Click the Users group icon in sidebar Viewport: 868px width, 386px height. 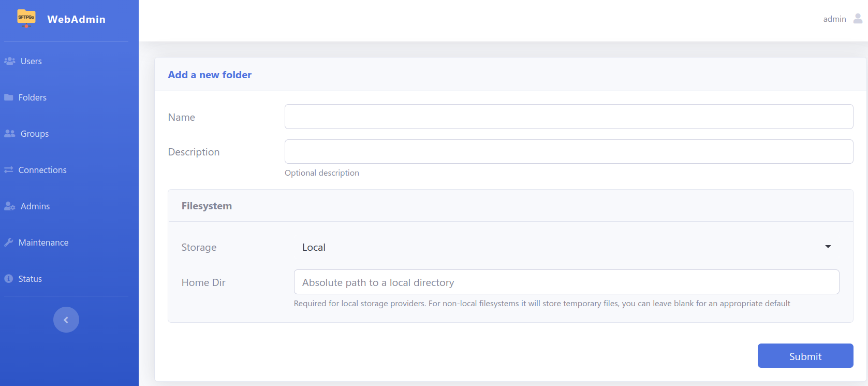(9, 61)
